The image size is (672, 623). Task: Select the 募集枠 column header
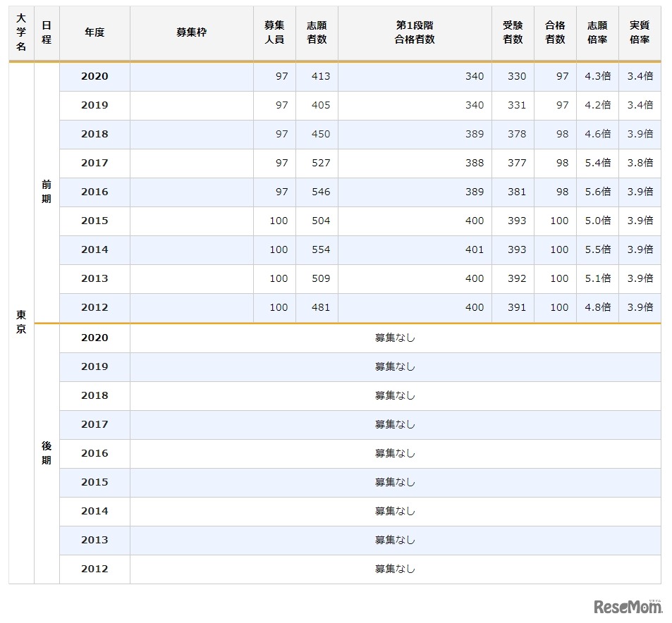pyautogui.click(x=191, y=33)
